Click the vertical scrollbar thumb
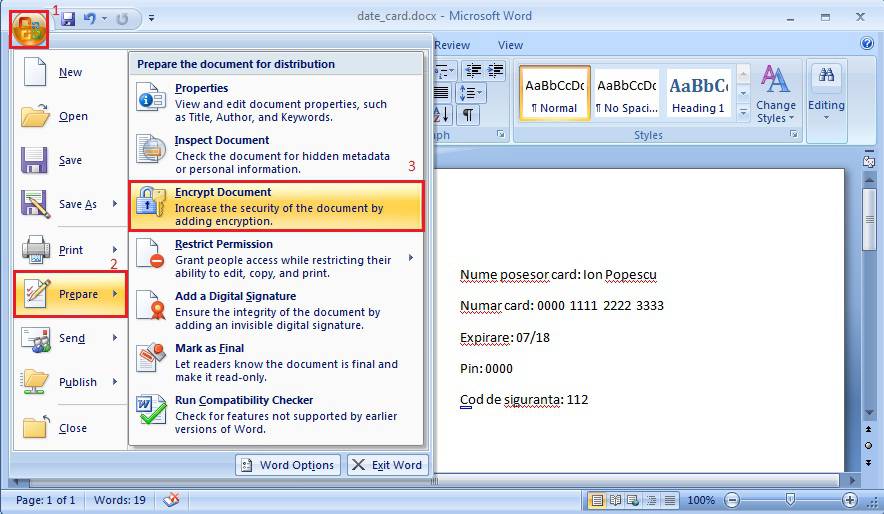884x514 pixels. (x=869, y=220)
